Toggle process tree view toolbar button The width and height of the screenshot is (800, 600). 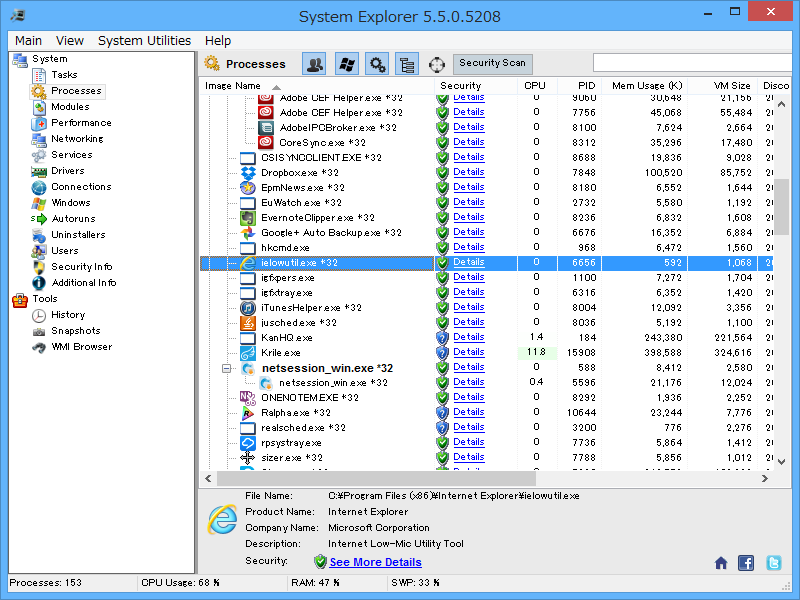pyautogui.click(x=407, y=64)
